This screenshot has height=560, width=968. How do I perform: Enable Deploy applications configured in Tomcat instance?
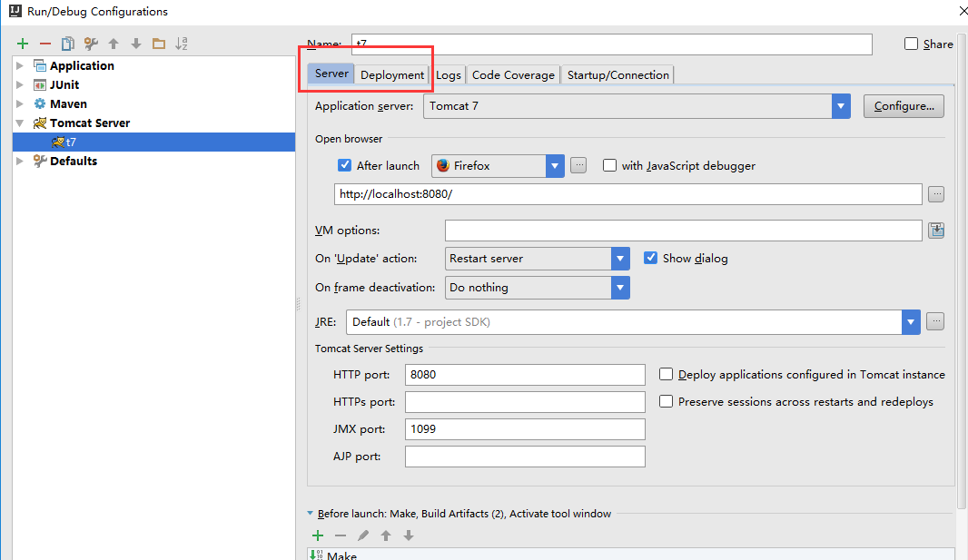point(667,374)
